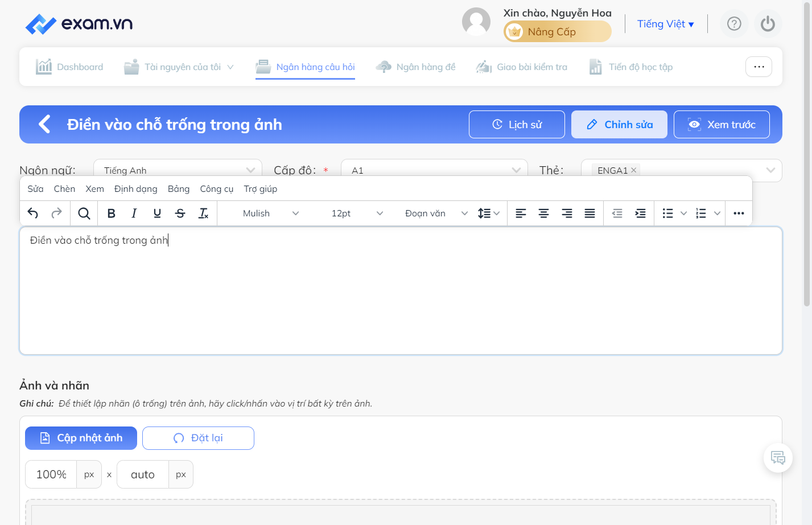The image size is (812, 525).
Task: Click the power logout icon
Action: 768,24
